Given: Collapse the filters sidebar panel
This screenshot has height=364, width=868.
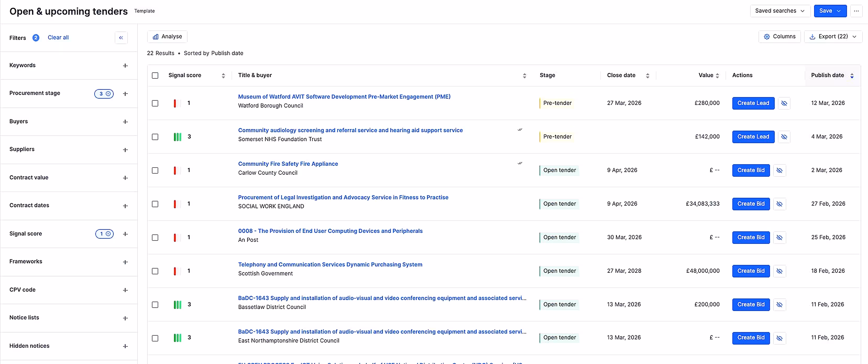Looking at the screenshot, I should click(x=121, y=38).
